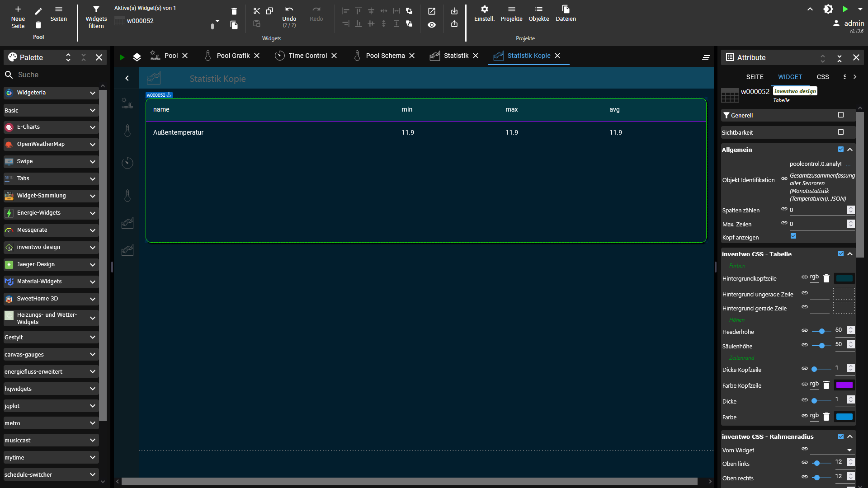The height and width of the screenshot is (488, 868).
Task: Switch to the Pool Schema tab
Action: coord(385,56)
